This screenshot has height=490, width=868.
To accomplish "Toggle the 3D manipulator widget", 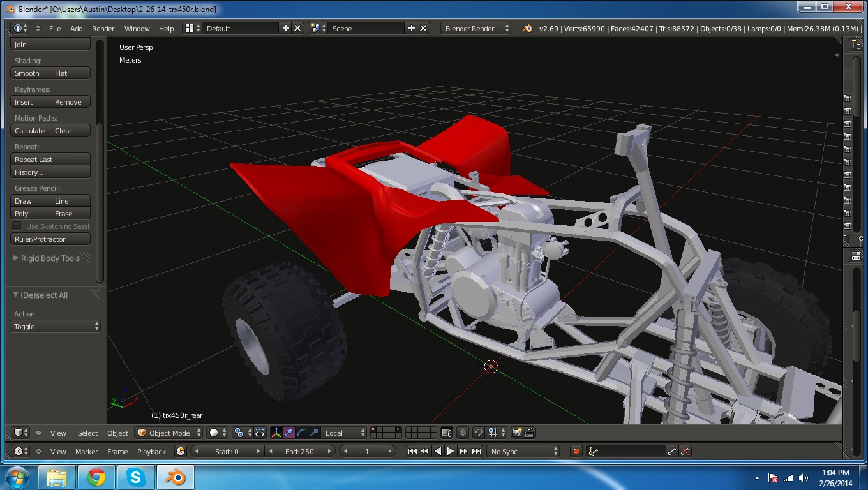I will 276,433.
